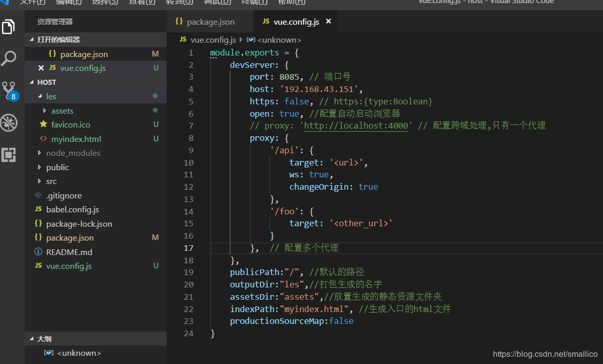Click the Explorer panel title
The height and width of the screenshot is (364, 603).
pos(54,22)
